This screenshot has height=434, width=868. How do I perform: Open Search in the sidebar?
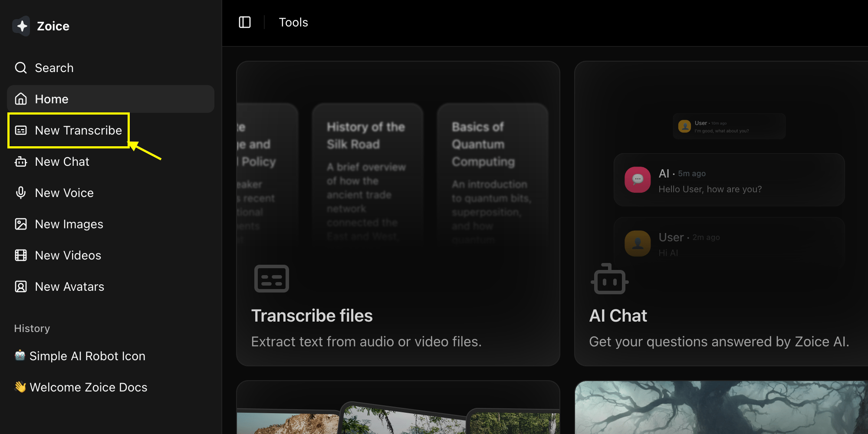point(111,68)
